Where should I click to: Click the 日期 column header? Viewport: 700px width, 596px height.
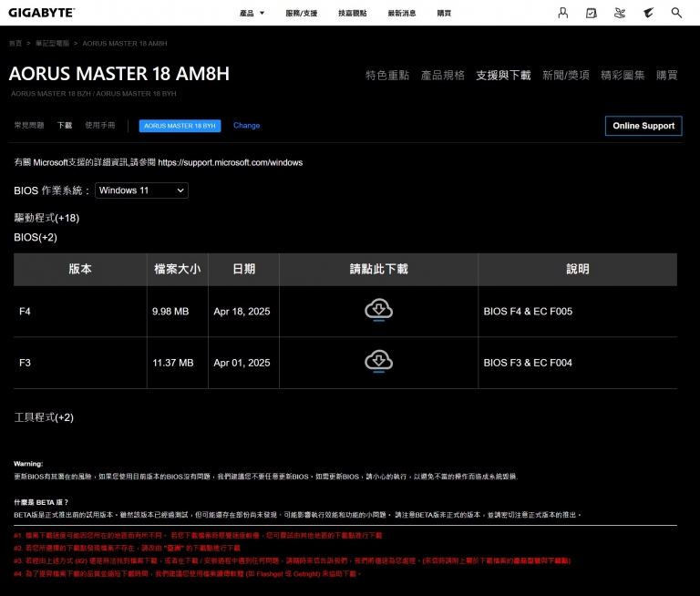(x=243, y=269)
